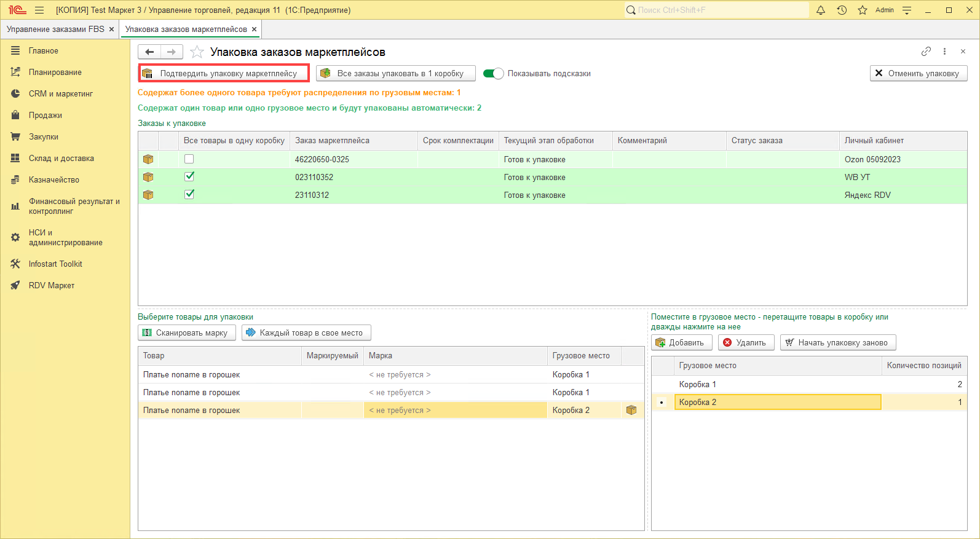The image size is (980, 539).
Task: Uncheck the box for order 023110352
Action: click(x=189, y=177)
